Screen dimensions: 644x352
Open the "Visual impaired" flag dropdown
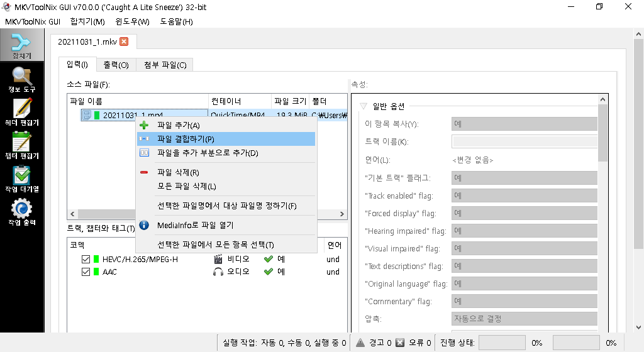(524, 249)
